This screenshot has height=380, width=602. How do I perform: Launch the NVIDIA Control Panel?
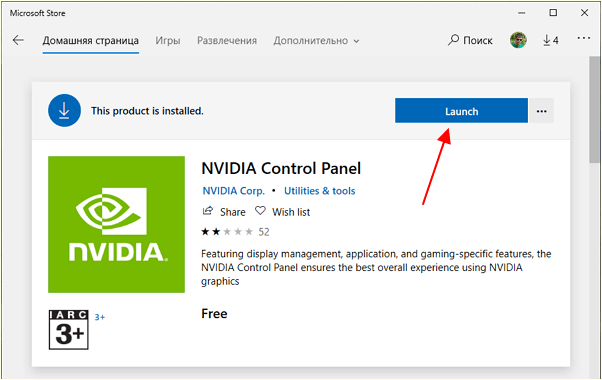click(x=461, y=111)
